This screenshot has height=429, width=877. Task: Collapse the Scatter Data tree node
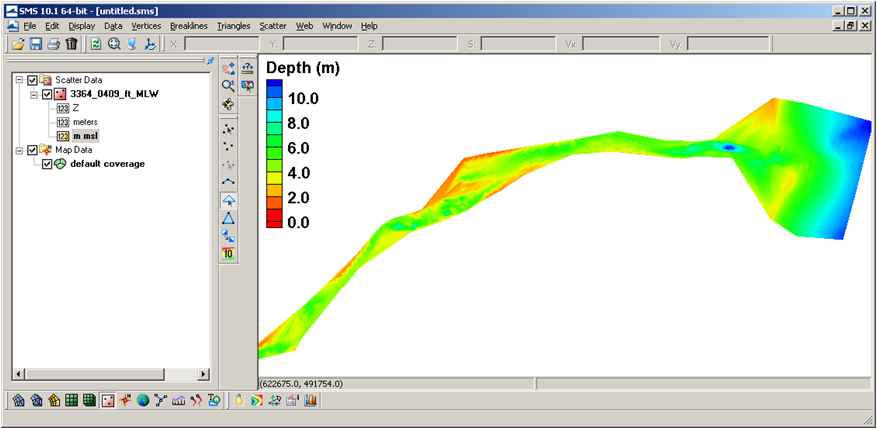coord(20,80)
